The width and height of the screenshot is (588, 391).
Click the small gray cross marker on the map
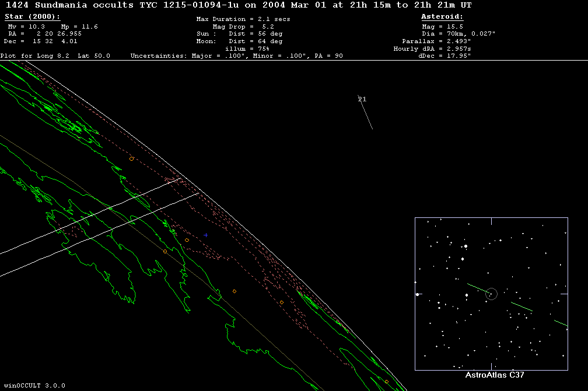[206, 235]
